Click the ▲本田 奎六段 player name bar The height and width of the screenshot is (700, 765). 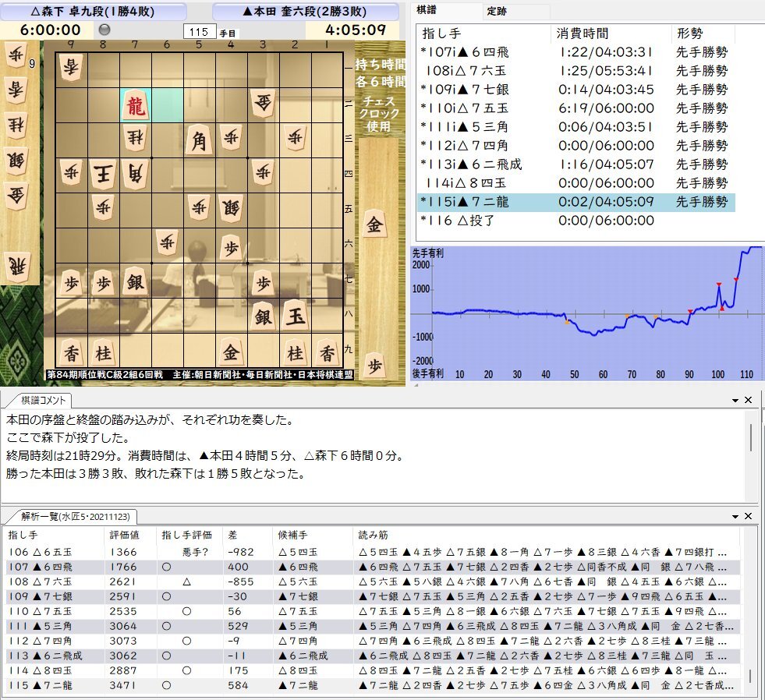coord(306,11)
